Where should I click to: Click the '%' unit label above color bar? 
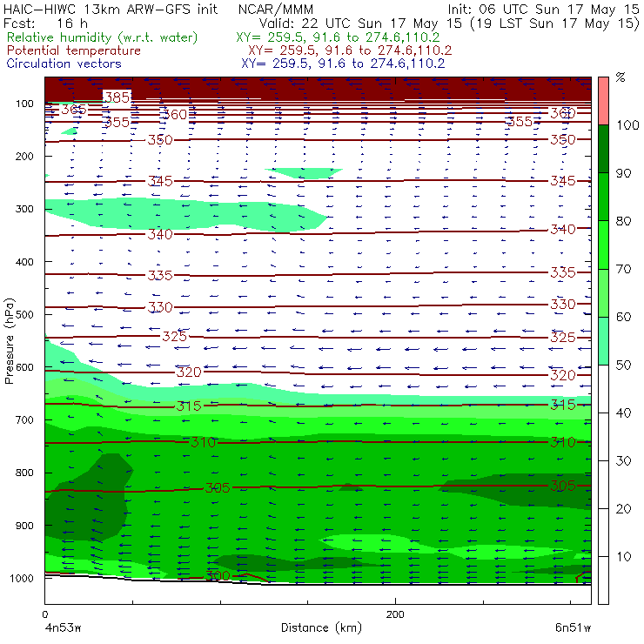coord(621,77)
